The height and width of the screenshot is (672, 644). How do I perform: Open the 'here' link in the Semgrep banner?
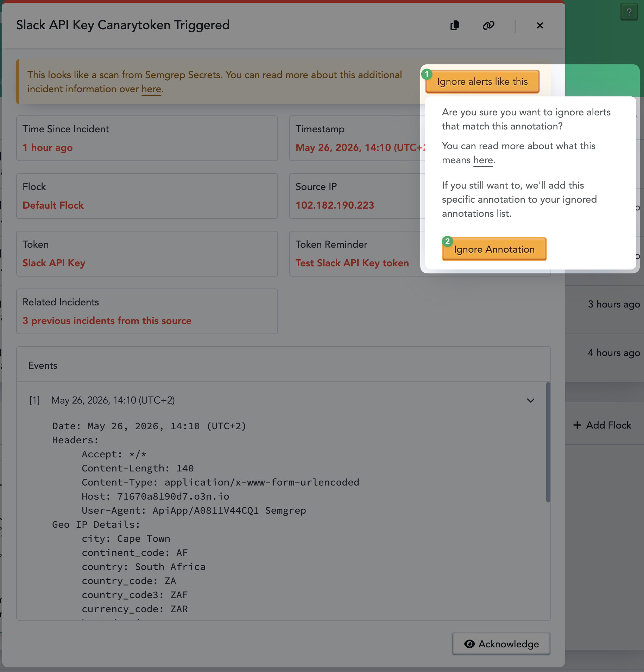[151, 89]
